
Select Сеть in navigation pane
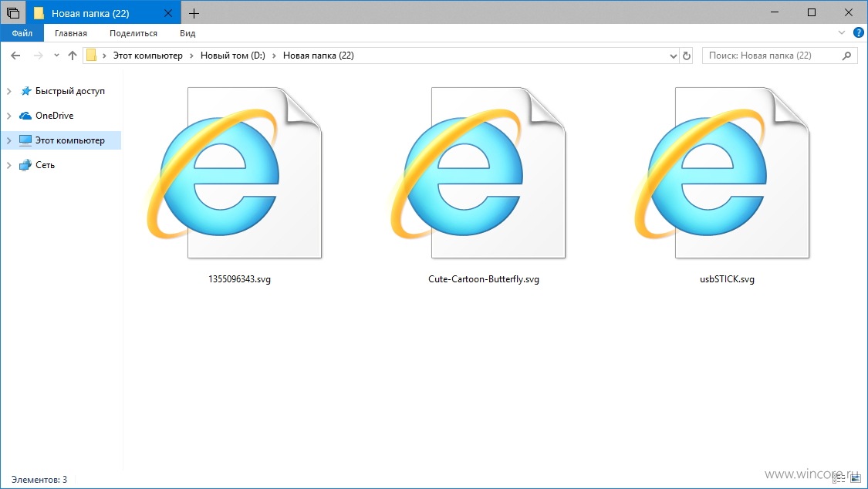coord(45,165)
